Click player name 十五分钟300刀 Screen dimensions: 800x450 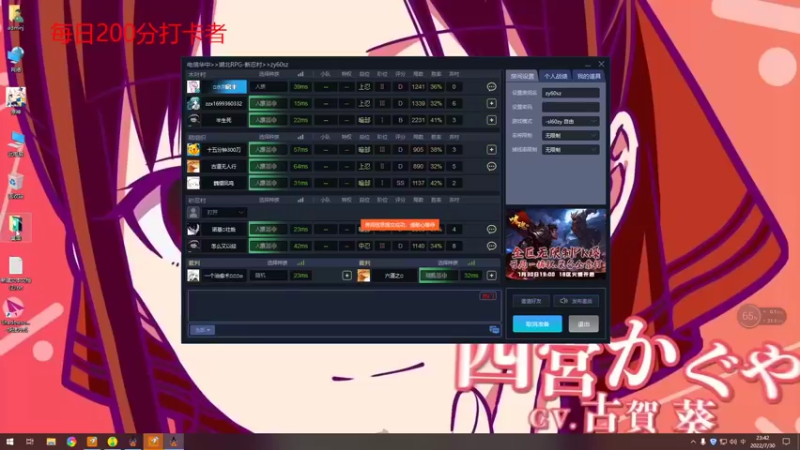[223, 149]
